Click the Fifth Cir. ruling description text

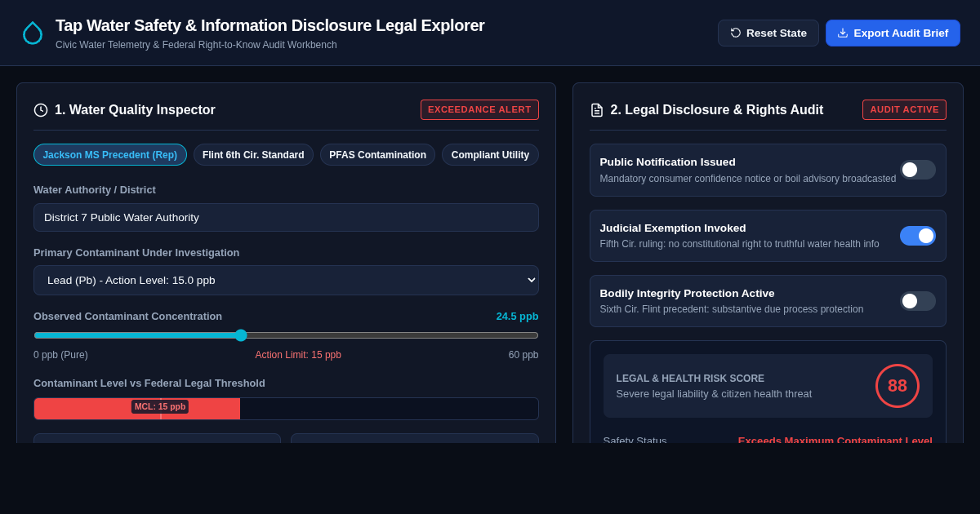739,244
